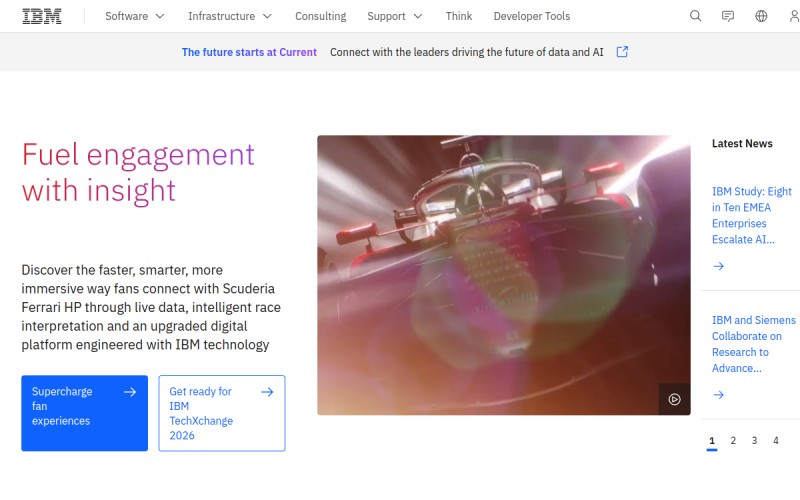Open the Think nav item
The image size is (800, 500).
[x=459, y=16]
